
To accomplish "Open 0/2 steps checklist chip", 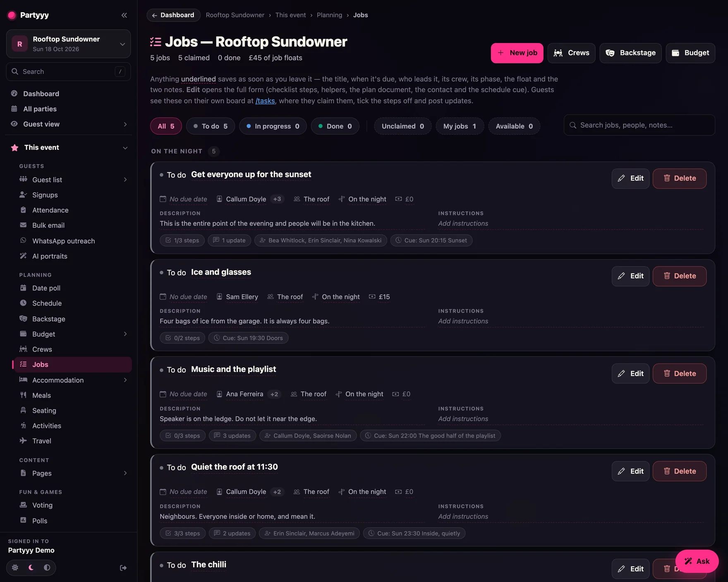I will 182,338.
